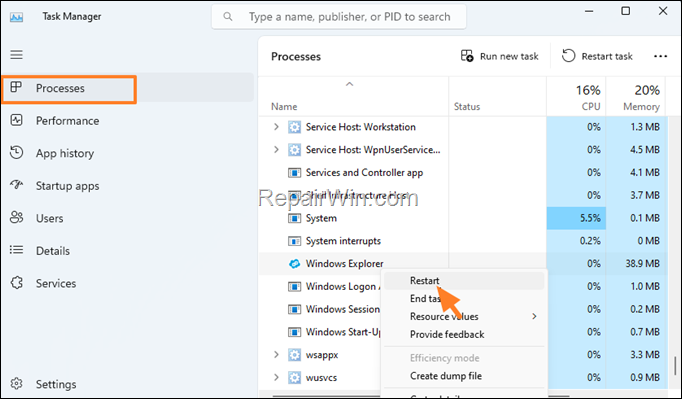Minimize the Task Manager window

click(x=589, y=11)
